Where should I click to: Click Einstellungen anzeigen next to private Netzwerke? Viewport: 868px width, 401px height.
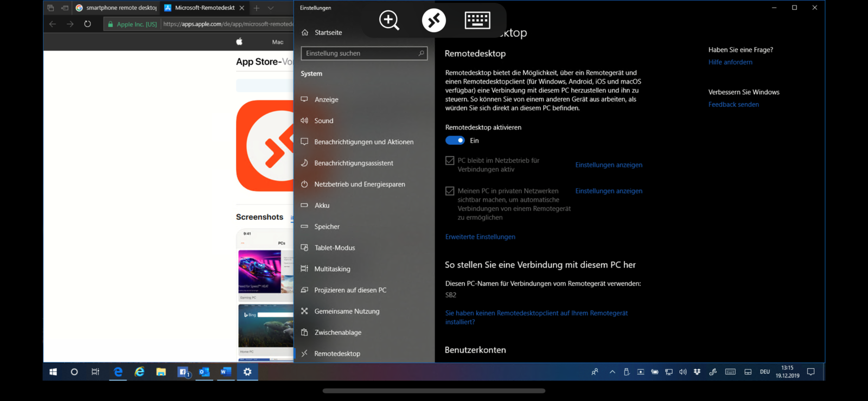pyautogui.click(x=609, y=191)
